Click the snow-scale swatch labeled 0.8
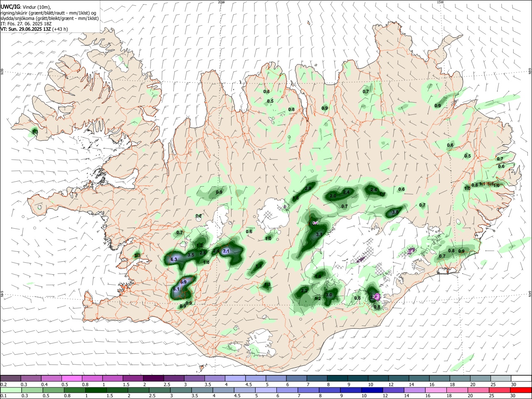 point(92,378)
